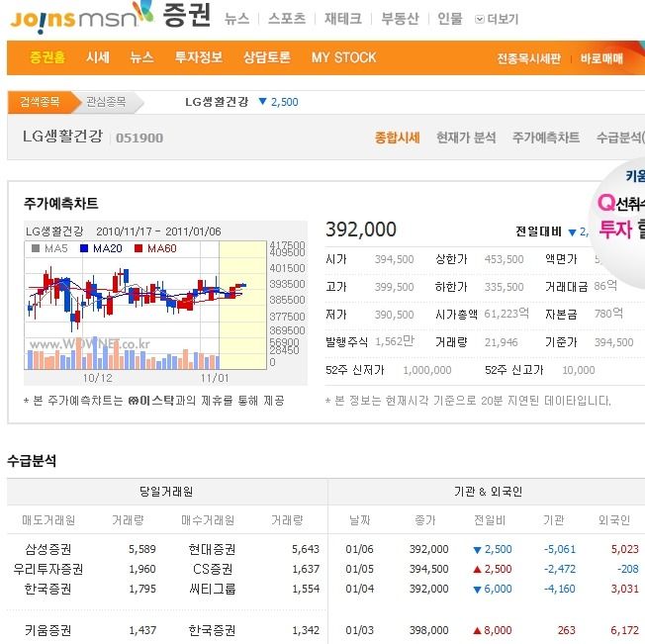Image resolution: width=645 pixels, height=644 pixels.
Task: Expand the 더보기 dropdown in top navigation
Action: (x=497, y=20)
